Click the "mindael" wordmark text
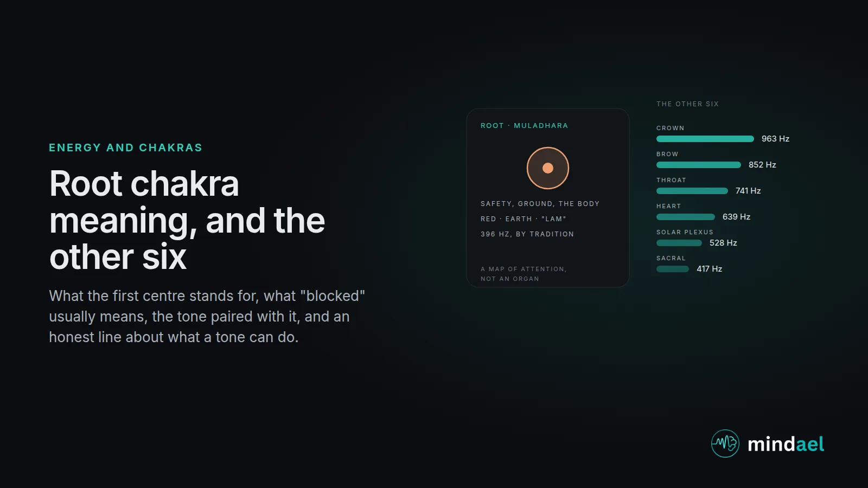The image size is (868, 488). [x=786, y=444]
